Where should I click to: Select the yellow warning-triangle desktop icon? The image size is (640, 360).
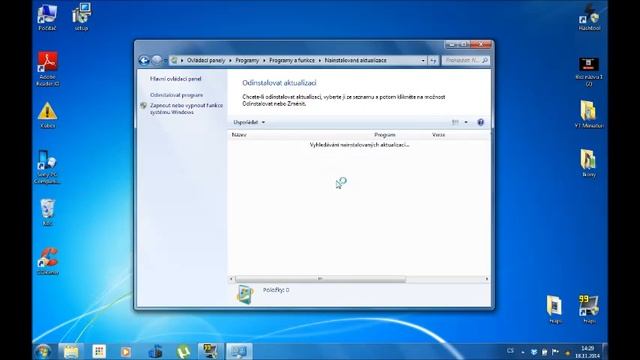point(47,115)
